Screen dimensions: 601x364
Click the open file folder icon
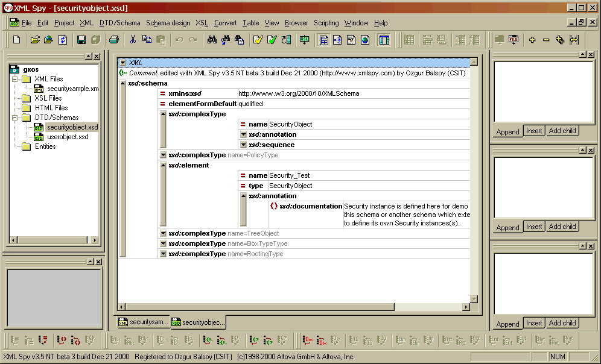coord(35,40)
